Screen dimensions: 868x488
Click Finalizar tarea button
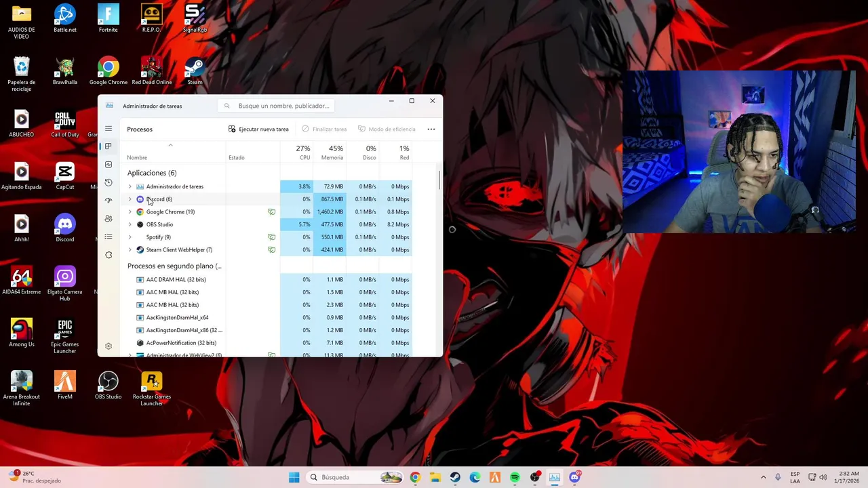pyautogui.click(x=324, y=129)
